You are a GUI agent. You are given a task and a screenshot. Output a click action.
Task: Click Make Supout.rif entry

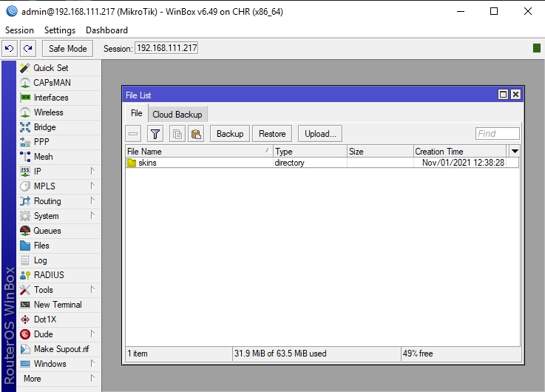pyautogui.click(x=59, y=349)
